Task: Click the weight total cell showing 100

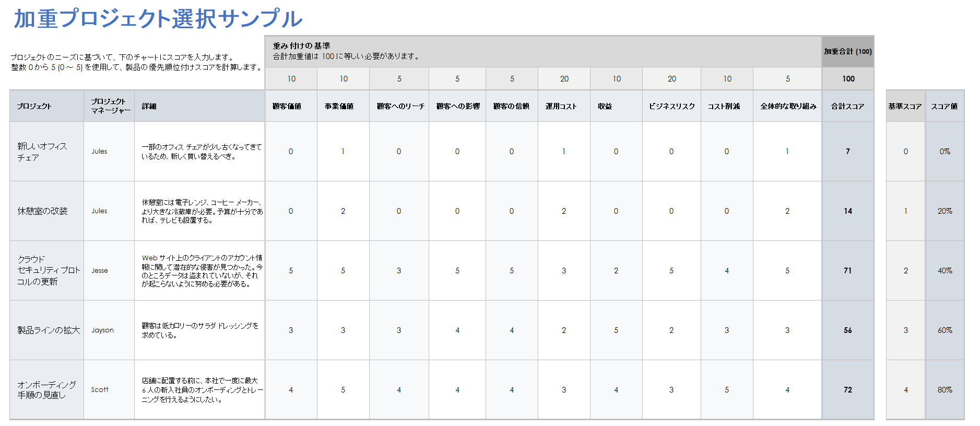Action: coord(848,78)
